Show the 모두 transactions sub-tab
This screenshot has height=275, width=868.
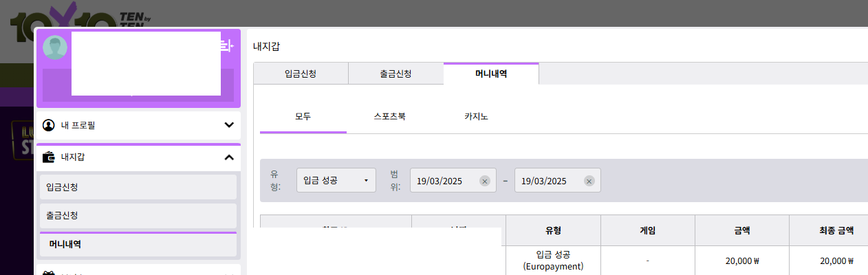point(303,116)
